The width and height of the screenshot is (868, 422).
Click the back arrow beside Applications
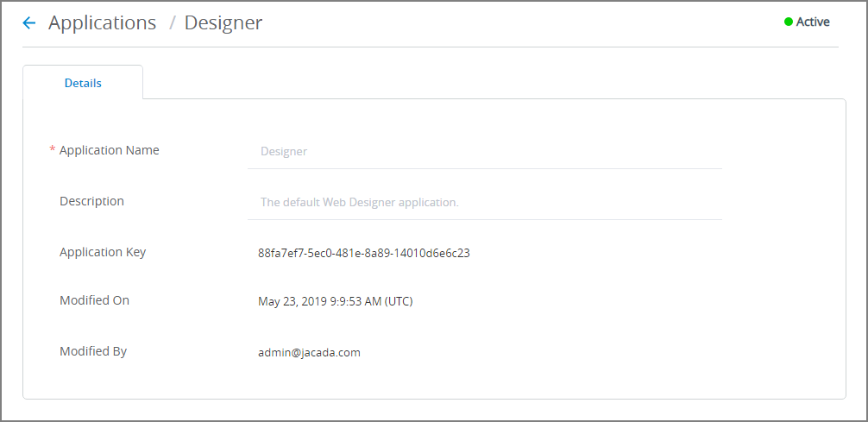[28, 22]
